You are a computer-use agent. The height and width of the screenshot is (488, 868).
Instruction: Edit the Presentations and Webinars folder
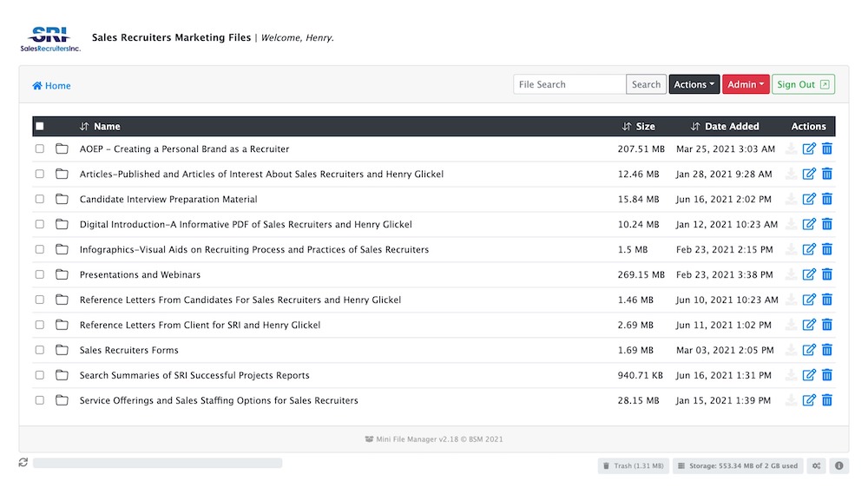point(809,274)
